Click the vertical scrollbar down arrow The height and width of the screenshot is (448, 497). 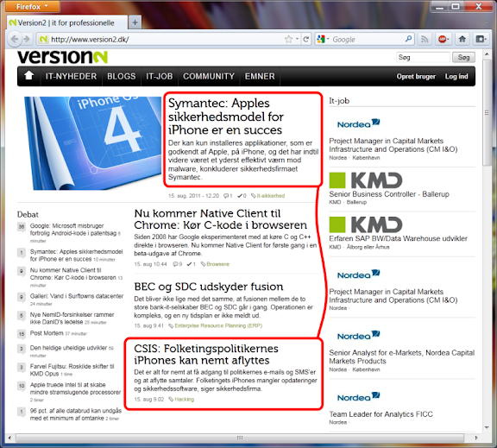[487, 427]
